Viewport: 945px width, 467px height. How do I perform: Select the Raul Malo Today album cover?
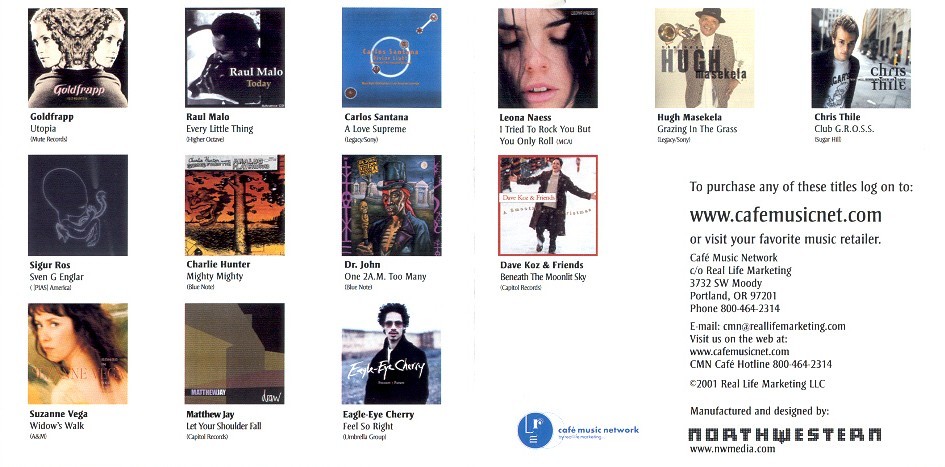click(x=235, y=58)
